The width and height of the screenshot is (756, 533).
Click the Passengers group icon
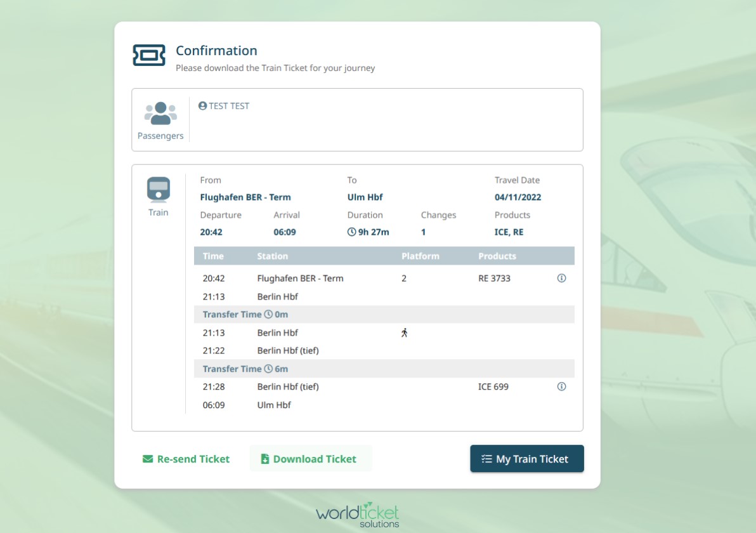point(160,114)
